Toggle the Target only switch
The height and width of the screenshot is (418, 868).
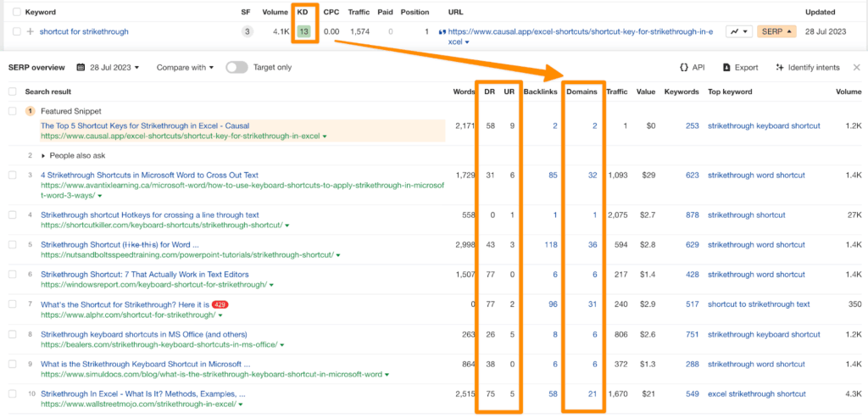236,67
